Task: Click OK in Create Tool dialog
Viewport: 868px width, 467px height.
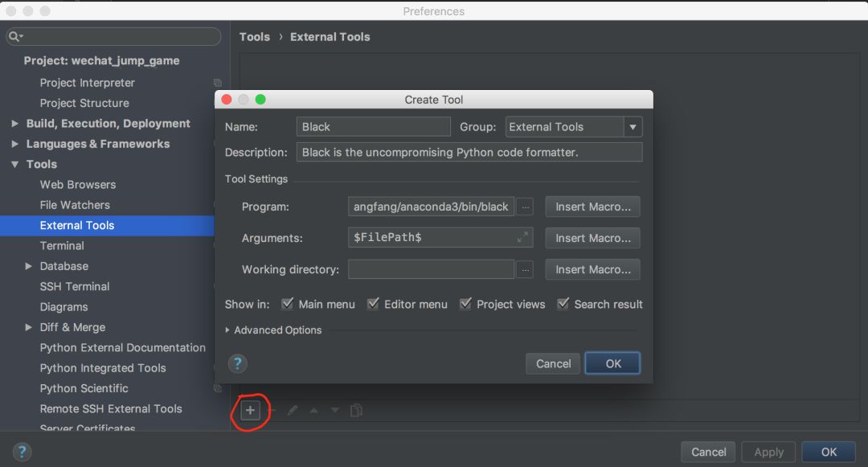Action: 612,363
